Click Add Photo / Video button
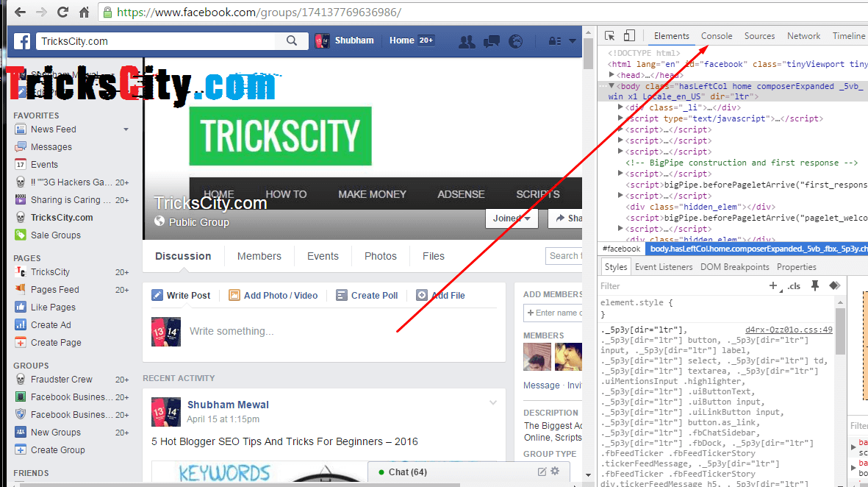This screenshot has width=868, height=487. tap(273, 295)
